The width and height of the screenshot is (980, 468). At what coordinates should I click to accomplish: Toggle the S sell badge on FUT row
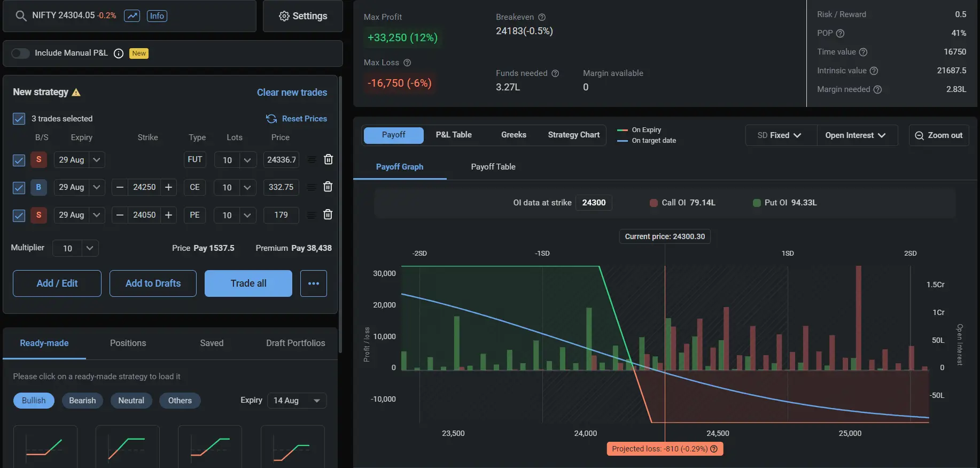[x=38, y=159]
